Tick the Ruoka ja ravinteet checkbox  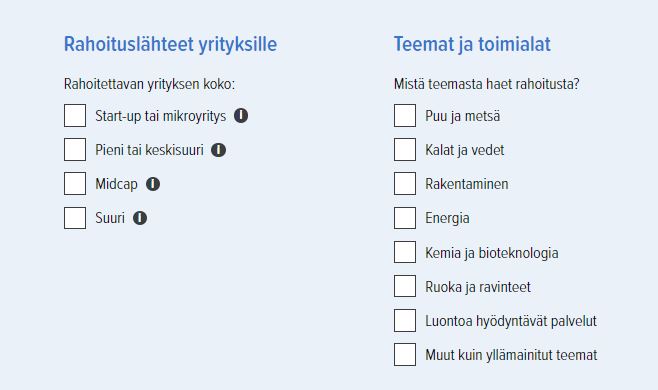405,286
